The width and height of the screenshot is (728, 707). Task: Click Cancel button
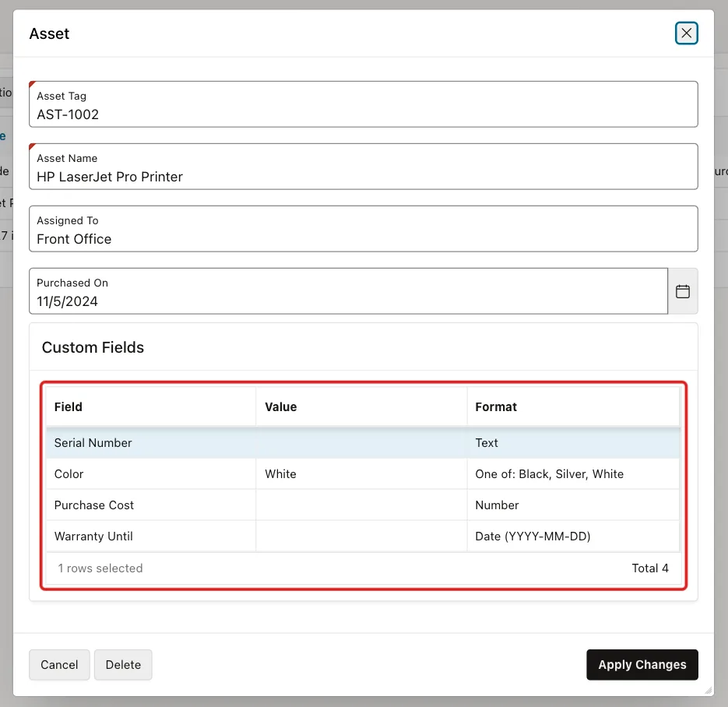(59, 664)
